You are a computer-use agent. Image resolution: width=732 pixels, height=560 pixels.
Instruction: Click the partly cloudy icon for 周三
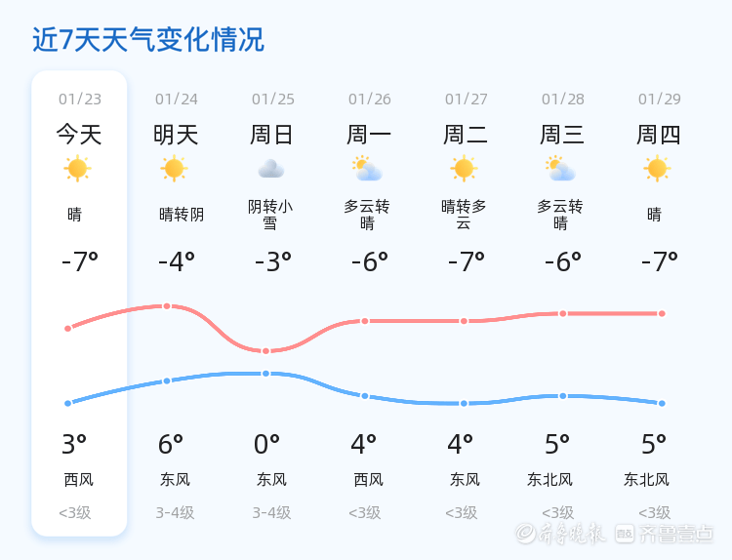[560, 169]
